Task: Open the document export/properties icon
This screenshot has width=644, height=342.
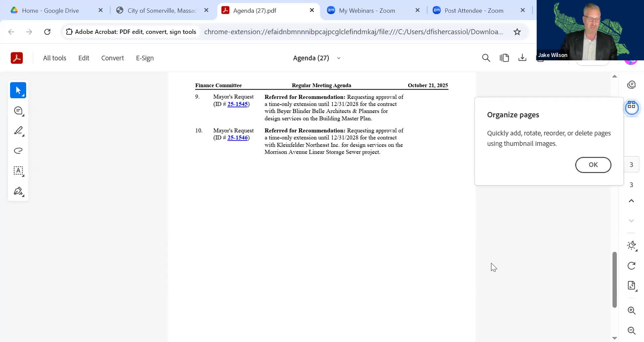Action: click(632, 285)
